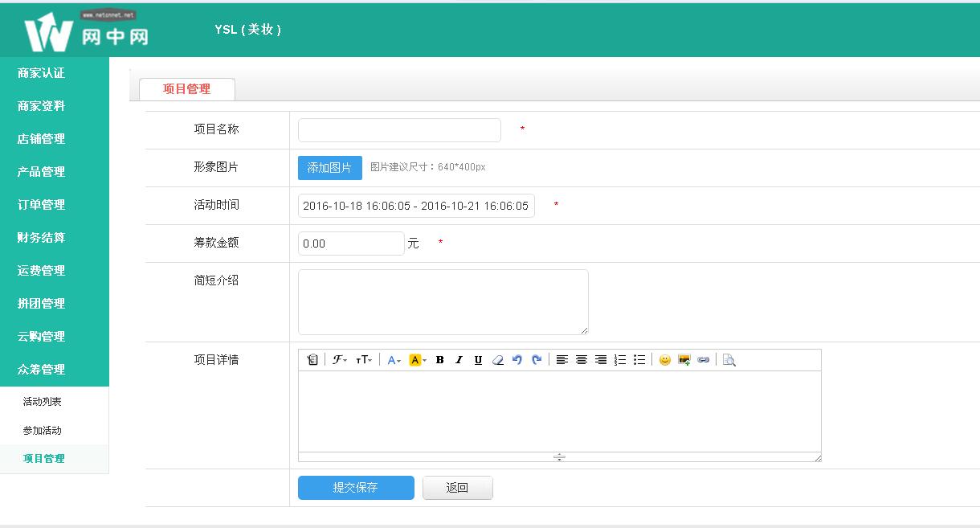Center align text in editor
This screenshot has width=980, height=528.
click(x=581, y=360)
